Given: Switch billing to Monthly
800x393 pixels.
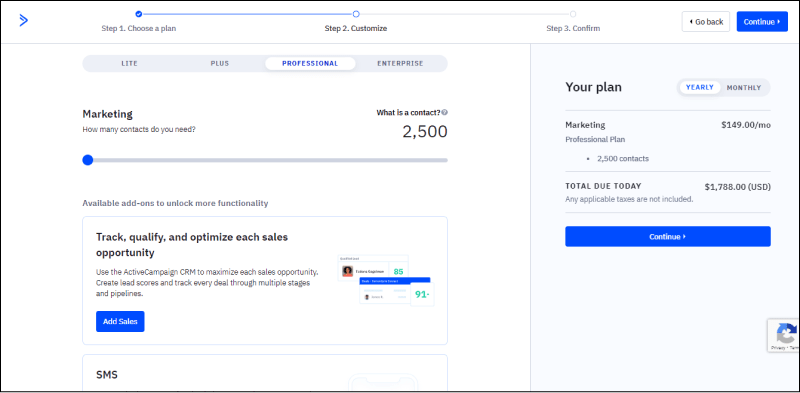Looking at the screenshot, I should coord(744,87).
